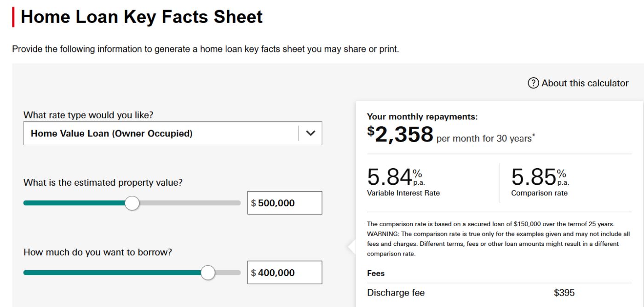Screen dimensions: 644x307
Task: Click the estimated property value slider handle
Action: coord(132,203)
